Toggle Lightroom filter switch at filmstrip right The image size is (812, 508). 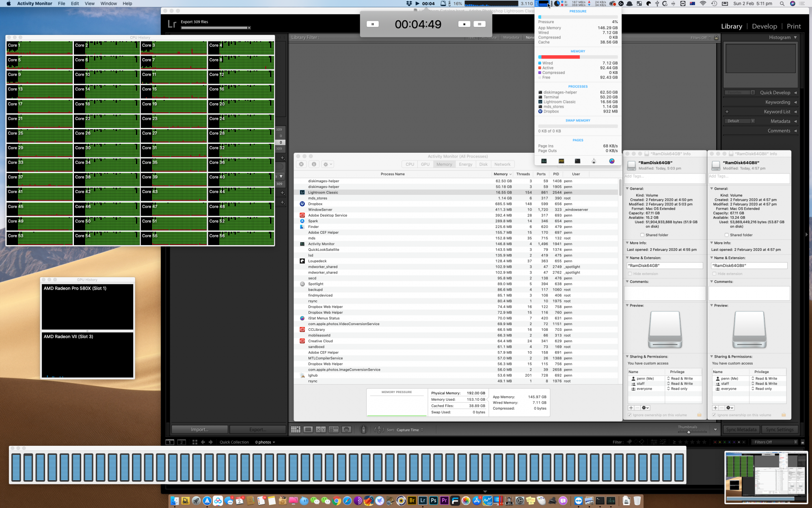pyautogui.click(x=802, y=442)
